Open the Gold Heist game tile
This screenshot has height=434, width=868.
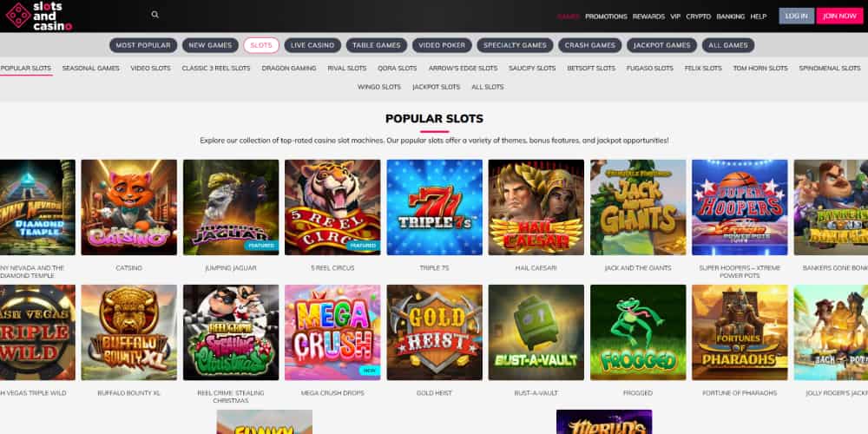[x=435, y=332]
